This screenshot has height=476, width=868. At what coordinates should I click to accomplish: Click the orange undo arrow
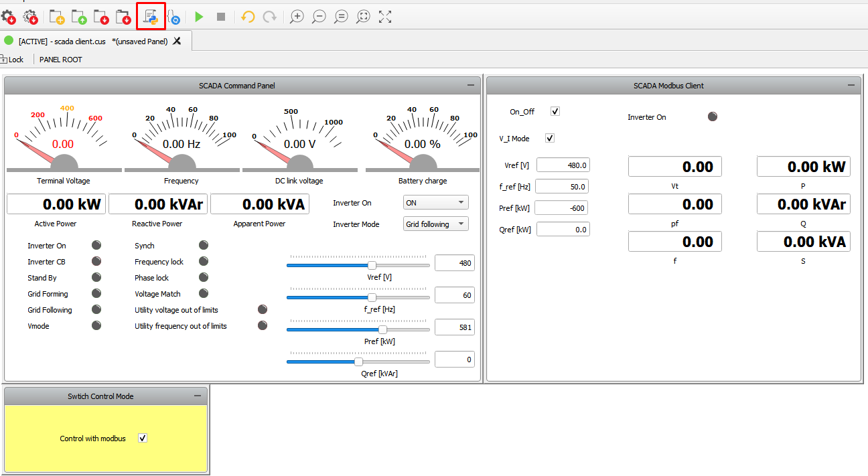[x=248, y=17]
